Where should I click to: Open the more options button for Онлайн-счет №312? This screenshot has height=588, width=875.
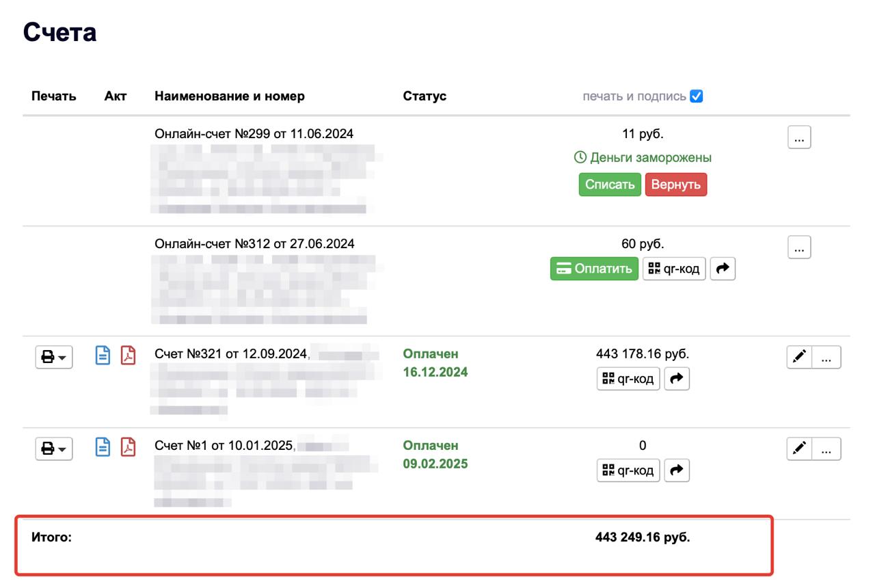(x=799, y=248)
